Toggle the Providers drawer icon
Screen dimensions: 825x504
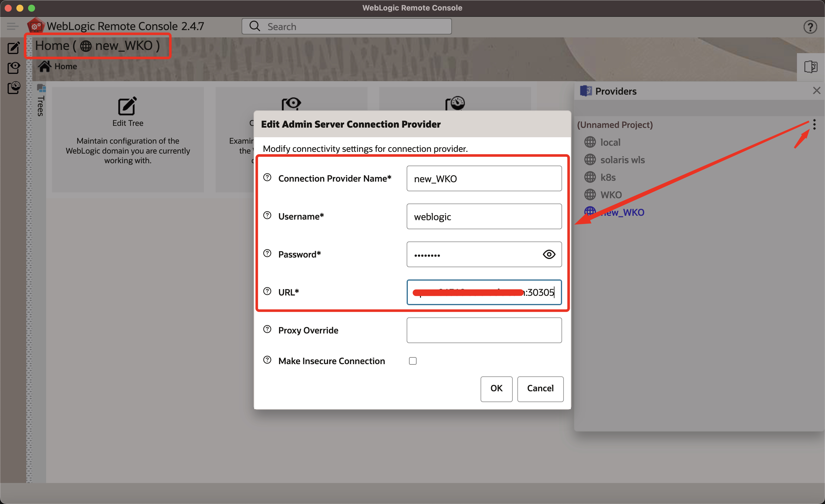point(810,67)
